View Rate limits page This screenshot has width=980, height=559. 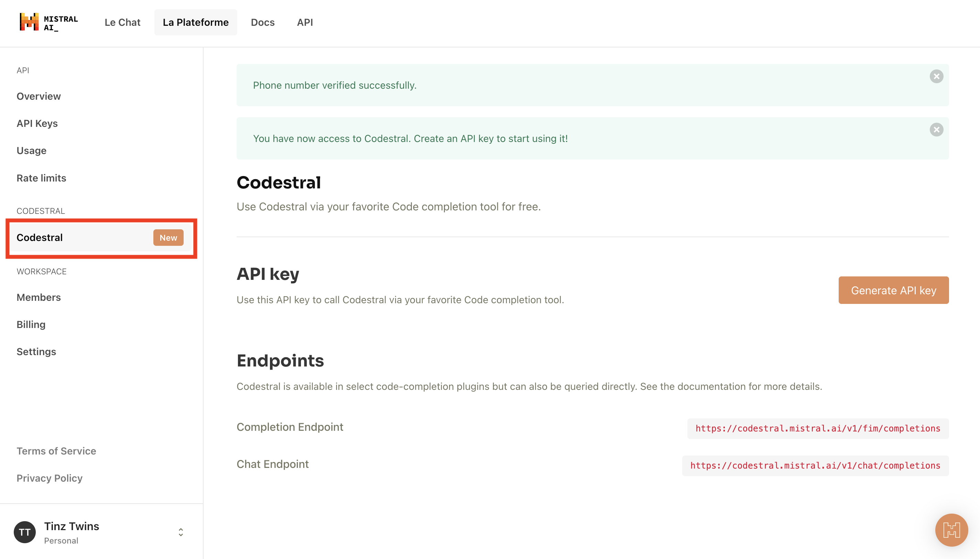(41, 178)
